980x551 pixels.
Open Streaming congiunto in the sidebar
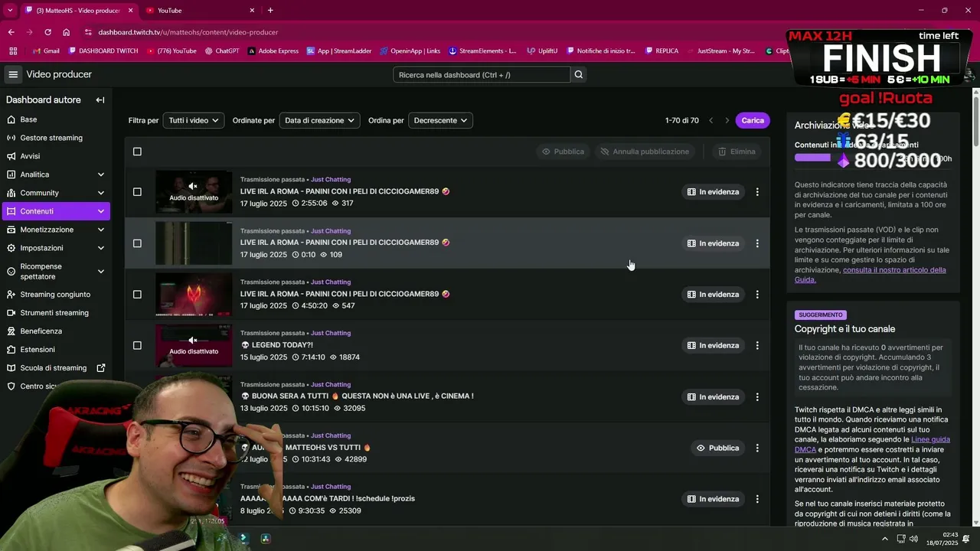coord(55,295)
